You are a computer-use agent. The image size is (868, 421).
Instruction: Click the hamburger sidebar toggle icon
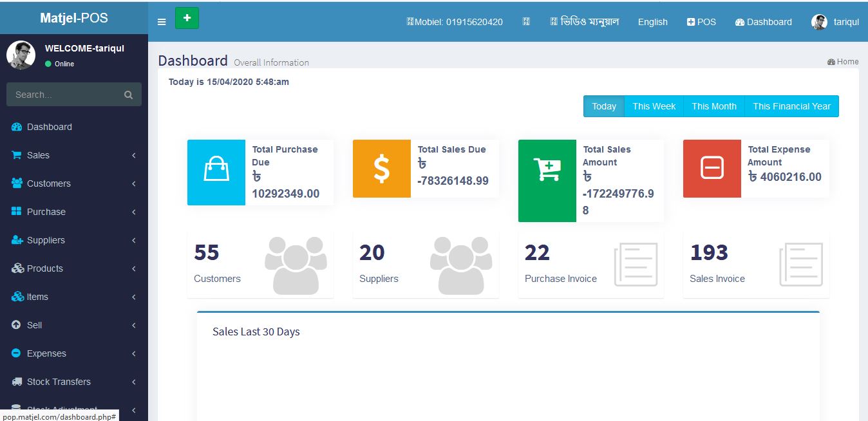tap(162, 22)
